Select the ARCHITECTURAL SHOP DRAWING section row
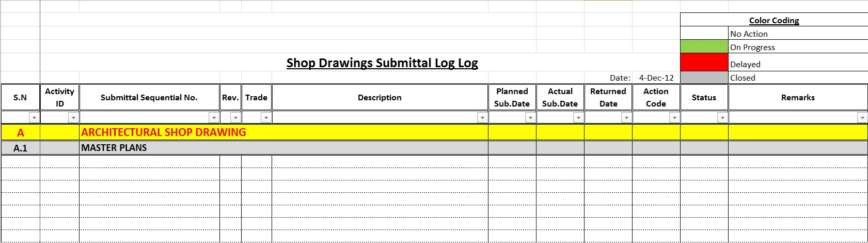The height and width of the screenshot is (243, 868). pos(163,132)
